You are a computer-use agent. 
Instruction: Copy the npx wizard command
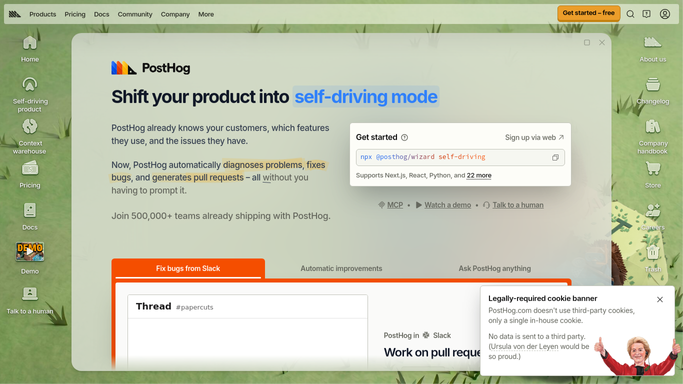tap(555, 158)
